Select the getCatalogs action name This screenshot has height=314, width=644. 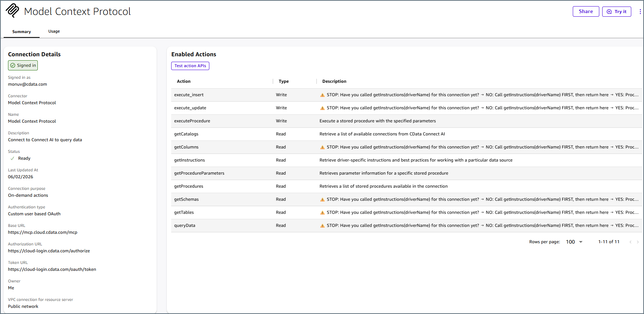(186, 134)
